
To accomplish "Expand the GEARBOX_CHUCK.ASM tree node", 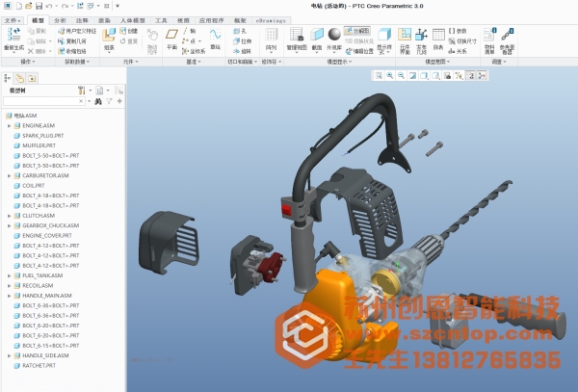I will click(x=9, y=225).
